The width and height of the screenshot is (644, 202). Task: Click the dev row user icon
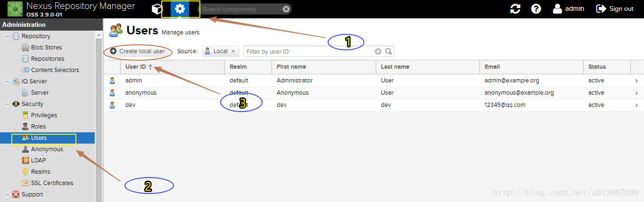pos(112,105)
